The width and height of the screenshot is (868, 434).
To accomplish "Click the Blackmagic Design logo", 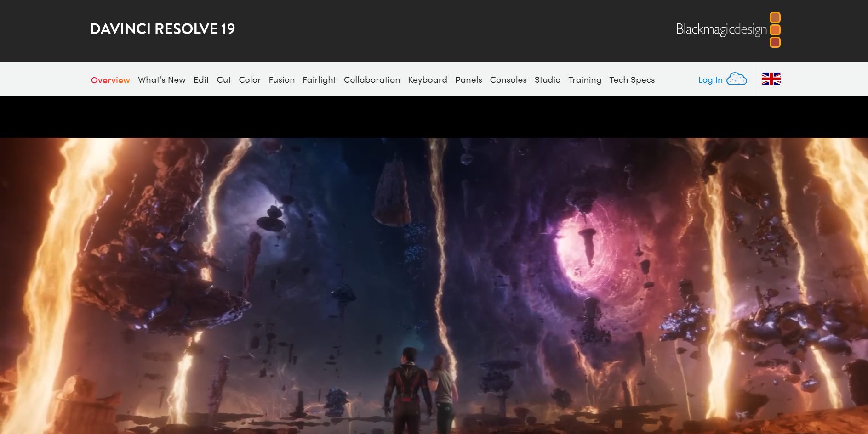I will pos(728,30).
